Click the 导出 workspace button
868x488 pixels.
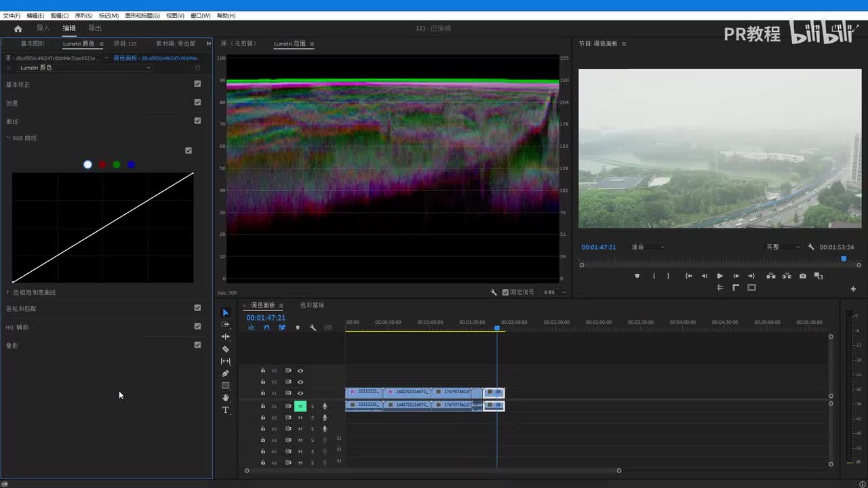click(95, 28)
